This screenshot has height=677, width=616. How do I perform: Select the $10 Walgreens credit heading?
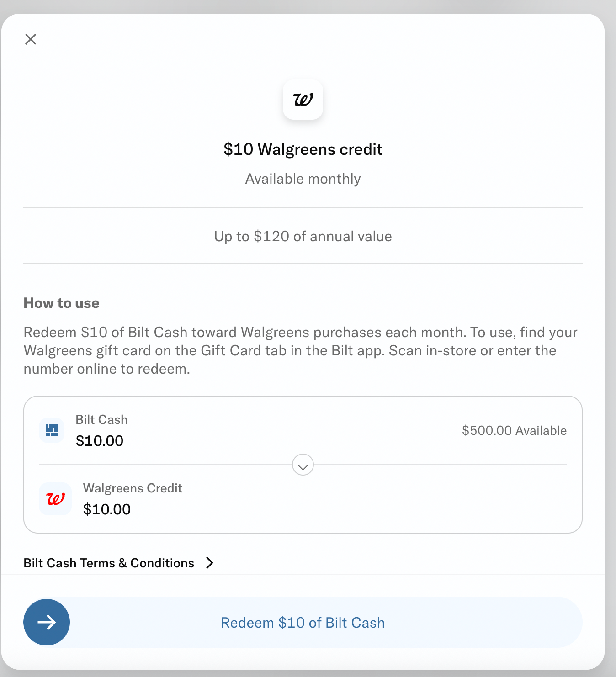(303, 149)
